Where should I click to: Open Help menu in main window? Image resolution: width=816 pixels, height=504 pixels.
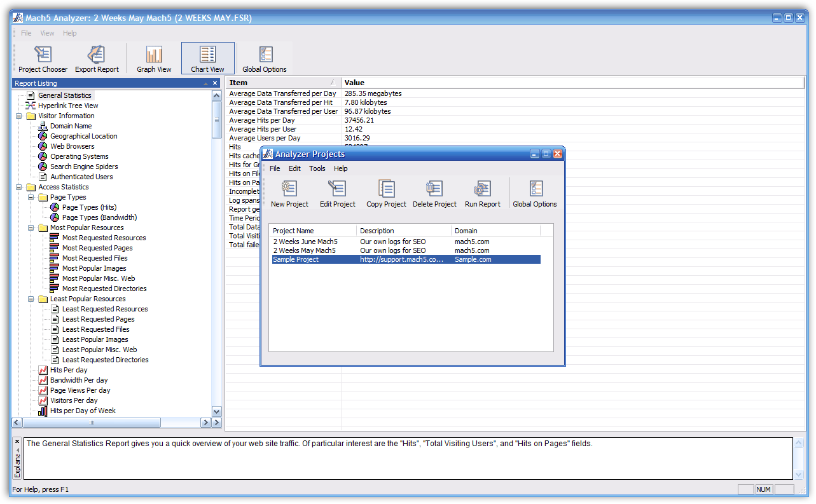tap(70, 33)
